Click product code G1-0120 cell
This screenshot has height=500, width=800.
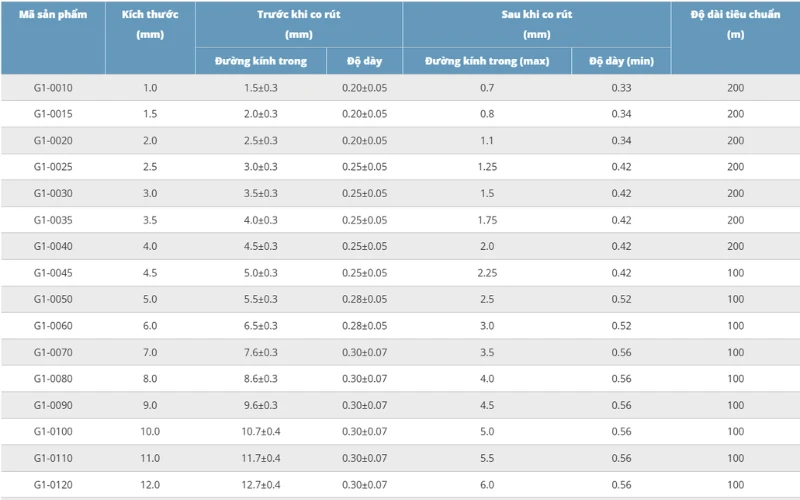[x=53, y=485]
